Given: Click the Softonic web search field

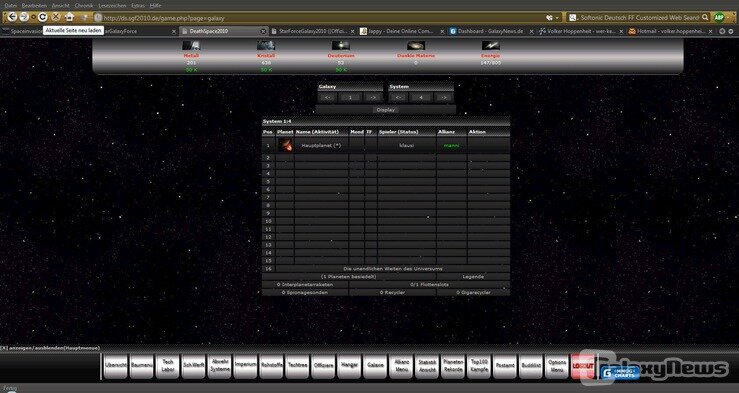Looking at the screenshot, I should point(640,17).
